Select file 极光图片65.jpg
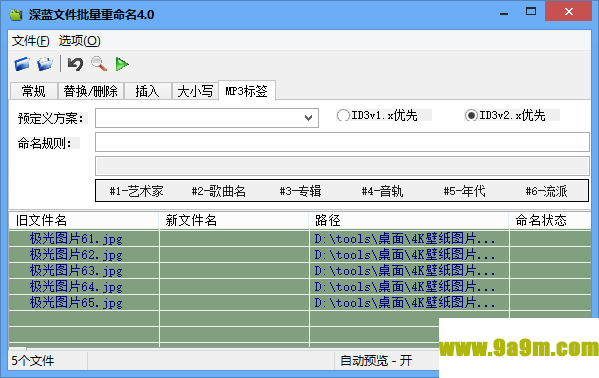Image resolution: width=599 pixels, height=378 pixels. pyautogui.click(x=76, y=303)
